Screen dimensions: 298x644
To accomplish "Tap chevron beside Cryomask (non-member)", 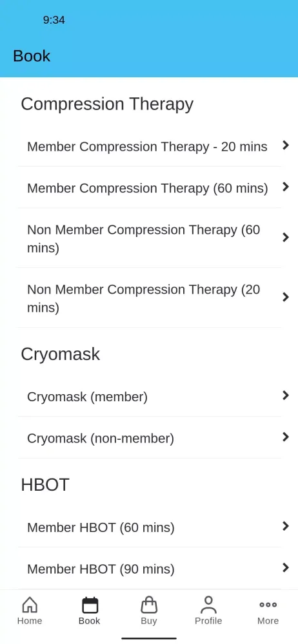I will pyautogui.click(x=286, y=437).
